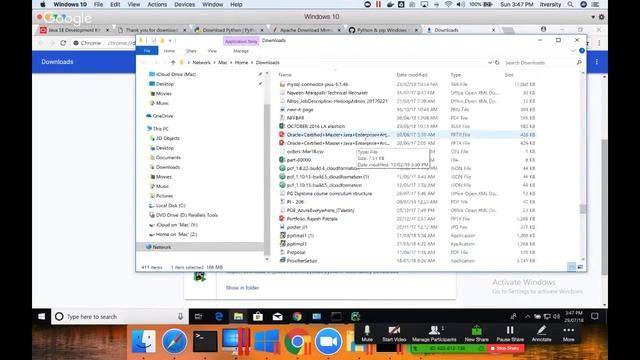
Task: Sort files by the Type column header
Action: 456,75
